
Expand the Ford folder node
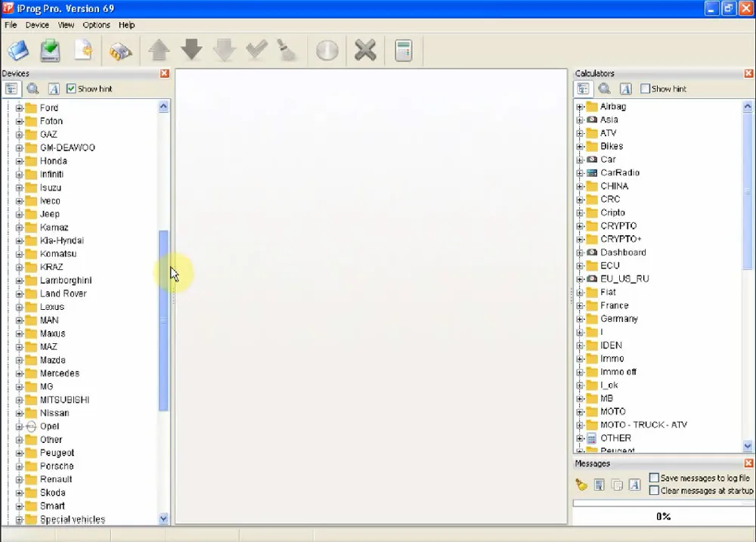[x=20, y=108]
